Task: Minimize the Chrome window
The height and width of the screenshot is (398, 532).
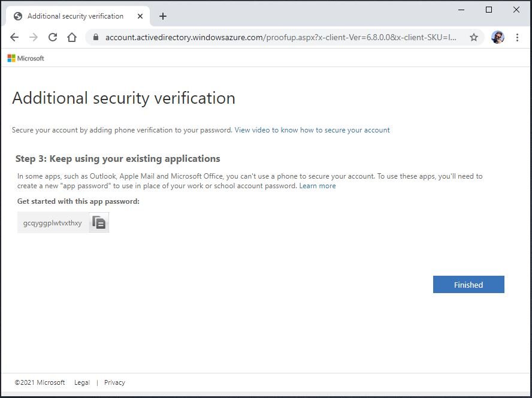Action: (x=461, y=10)
